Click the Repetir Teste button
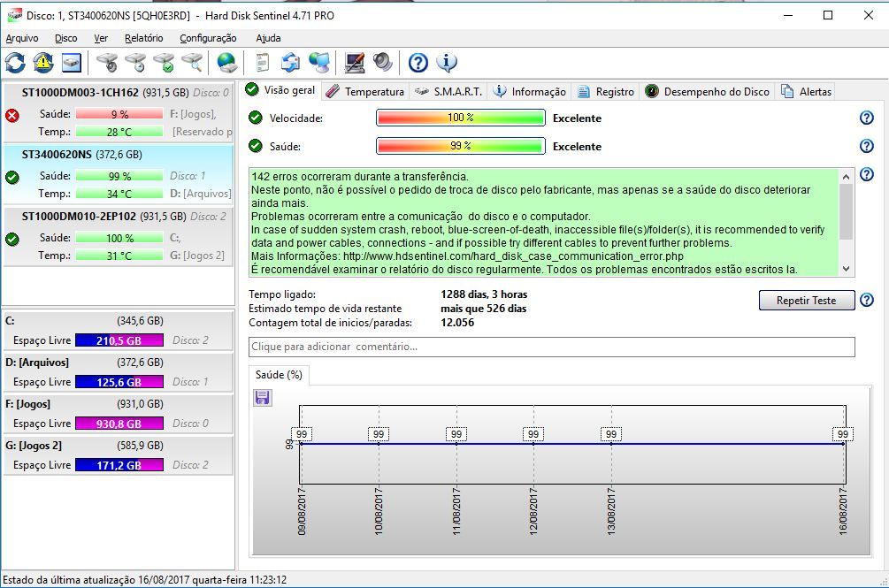Screen dimensions: 889x588 [806, 301]
